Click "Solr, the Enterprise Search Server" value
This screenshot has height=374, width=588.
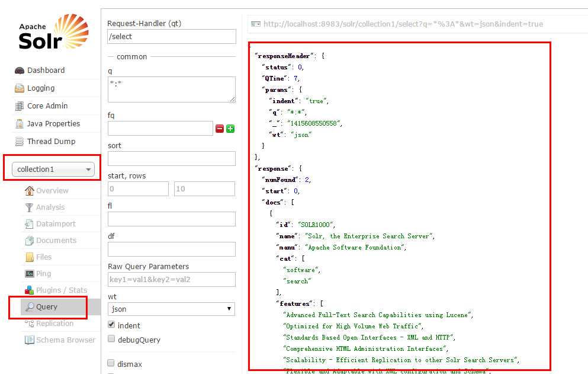point(368,236)
